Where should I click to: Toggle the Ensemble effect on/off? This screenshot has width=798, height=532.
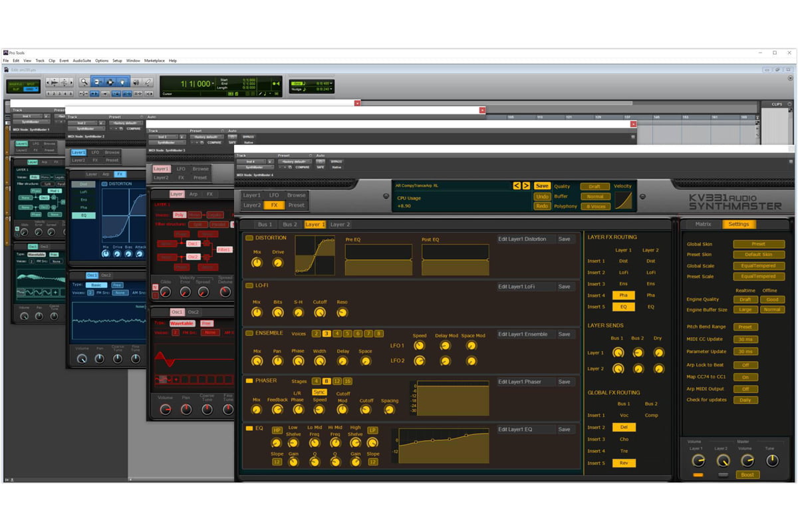[249, 333]
